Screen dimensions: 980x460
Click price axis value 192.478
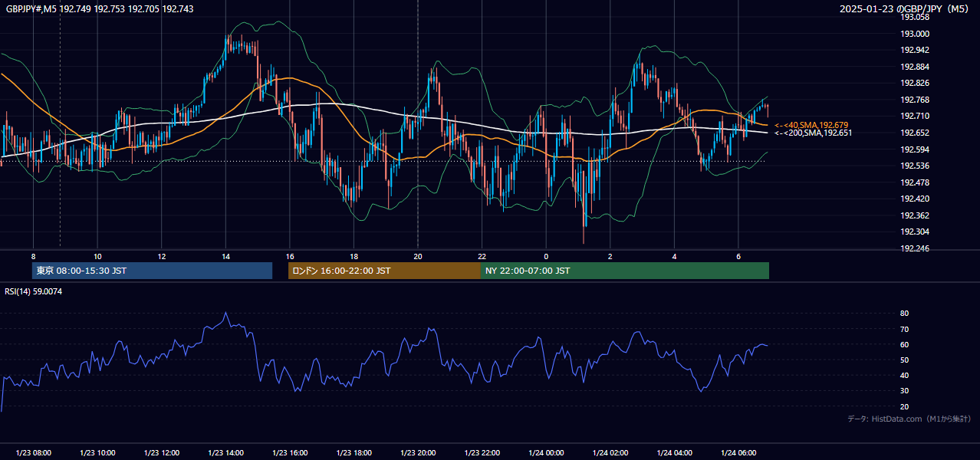(x=915, y=182)
